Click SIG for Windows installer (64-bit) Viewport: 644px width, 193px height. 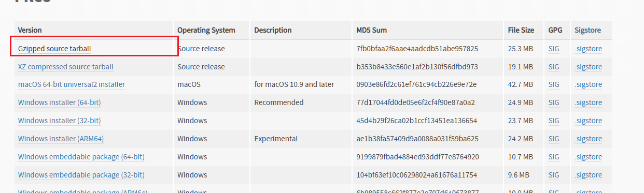pyautogui.click(x=554, y=102)
